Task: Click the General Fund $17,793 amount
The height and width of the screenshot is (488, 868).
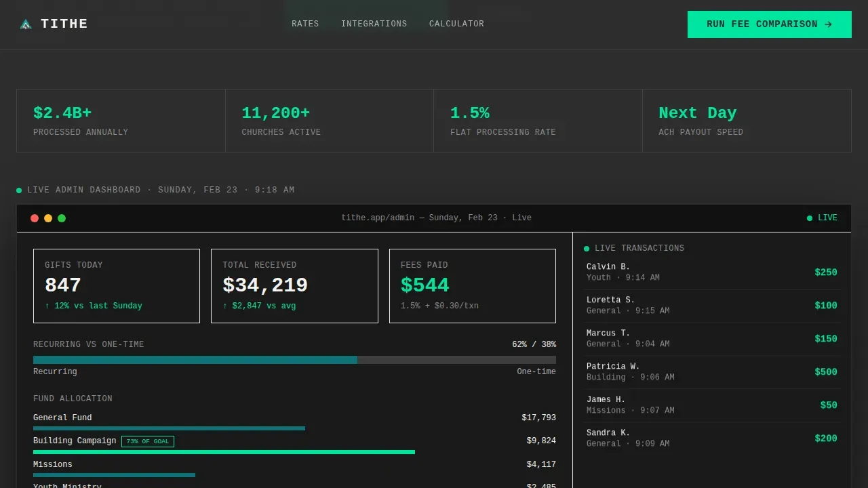Action: pos(538,418)
